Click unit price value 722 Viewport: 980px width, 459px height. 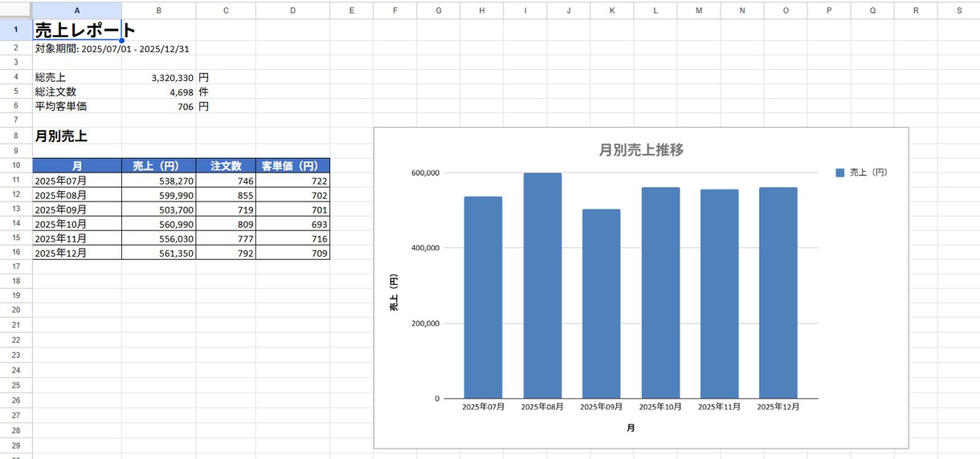tap(292, 181)
